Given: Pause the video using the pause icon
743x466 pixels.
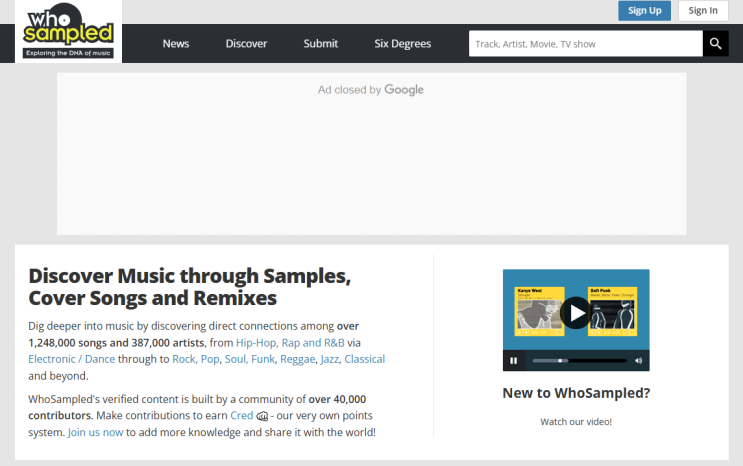Looking at the screenshot, I should (513, 361).
